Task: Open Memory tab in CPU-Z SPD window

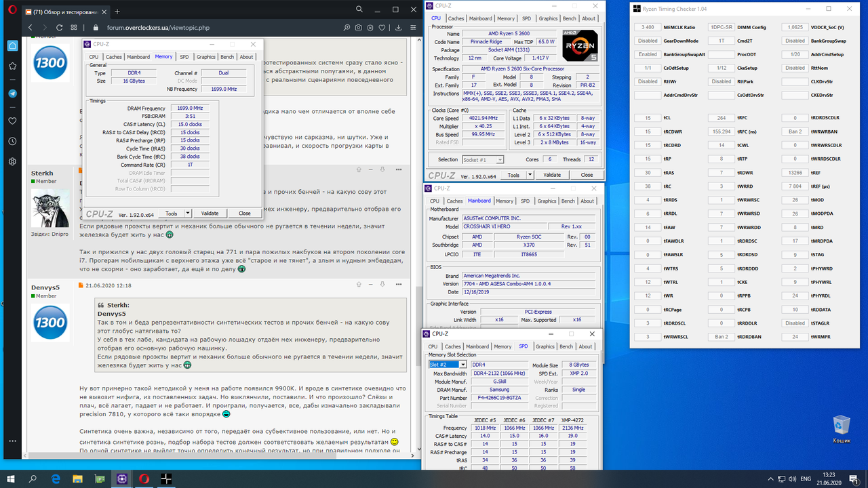Action: [502, 346]
